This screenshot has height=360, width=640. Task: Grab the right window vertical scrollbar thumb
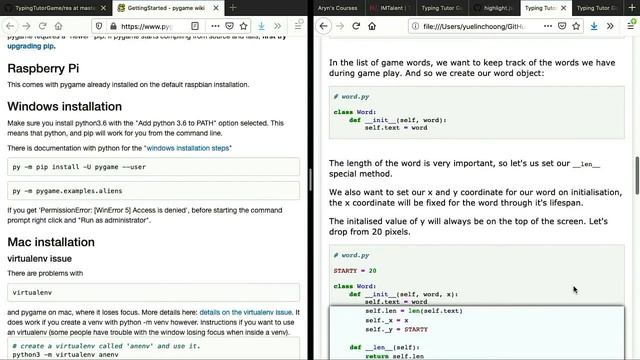coord(637,176)
